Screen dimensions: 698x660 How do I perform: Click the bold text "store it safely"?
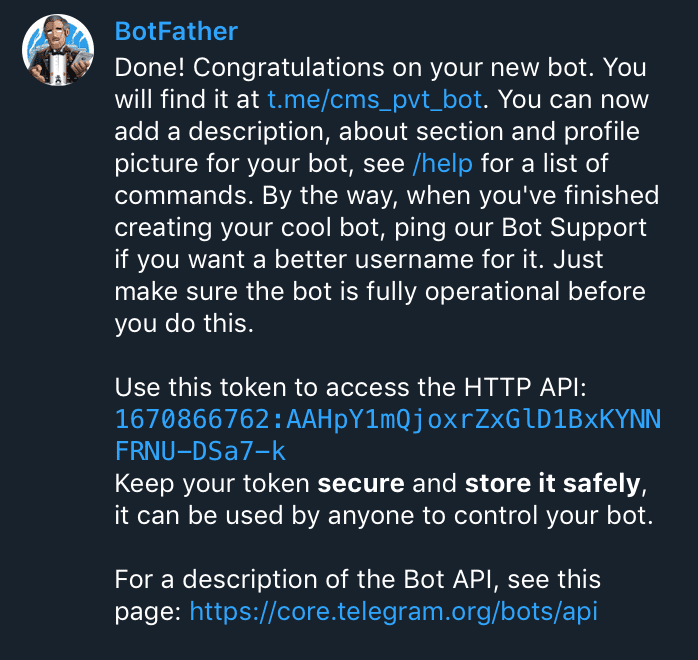(552, 485)
